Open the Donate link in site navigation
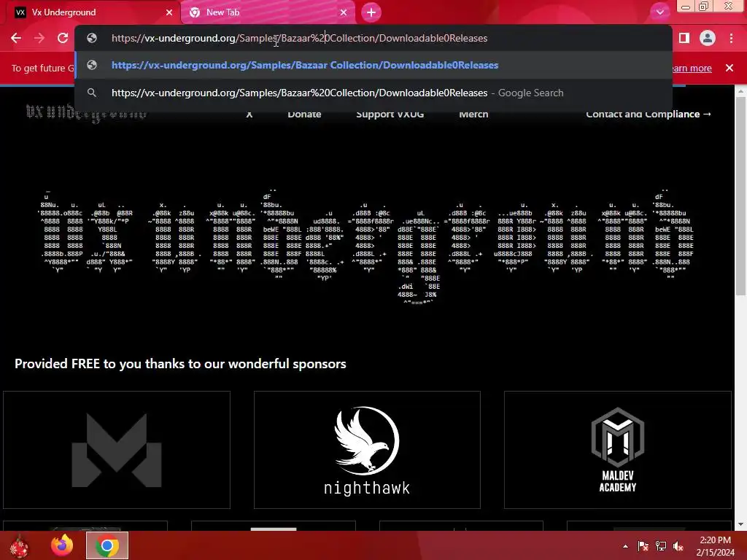747x560 pixels. (304, 114)
